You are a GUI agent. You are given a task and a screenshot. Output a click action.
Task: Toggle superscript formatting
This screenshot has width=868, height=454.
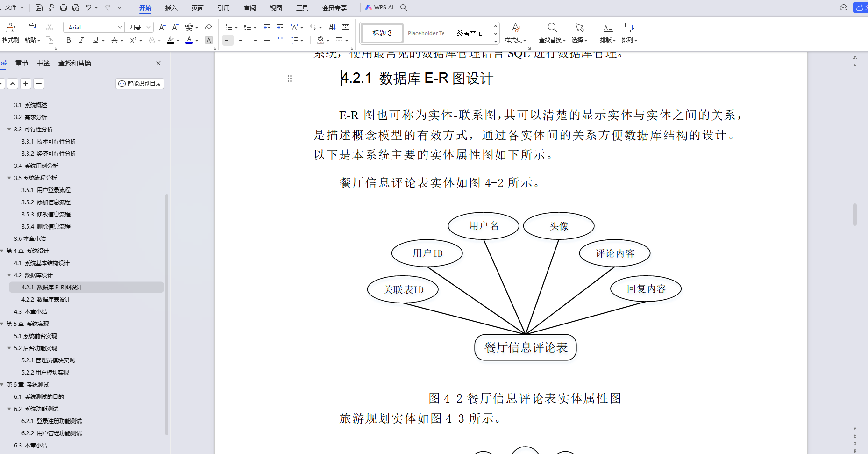point(133,40)
